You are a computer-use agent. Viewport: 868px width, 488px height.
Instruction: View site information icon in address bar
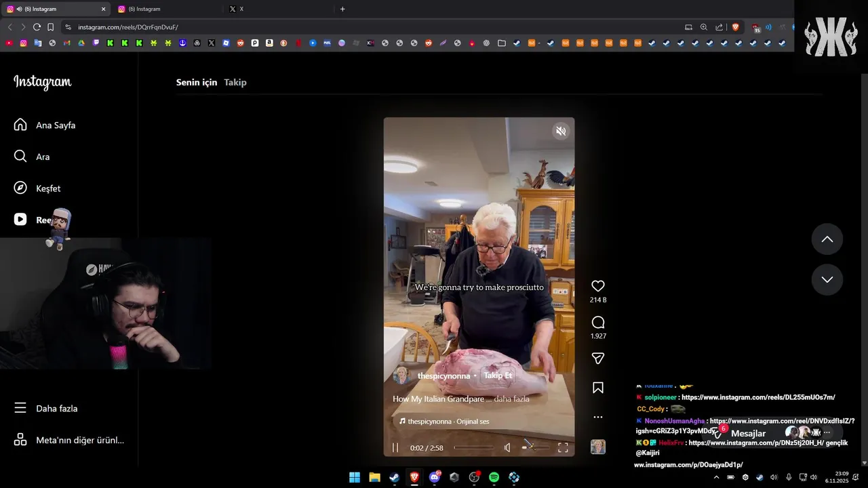point(68,27)
